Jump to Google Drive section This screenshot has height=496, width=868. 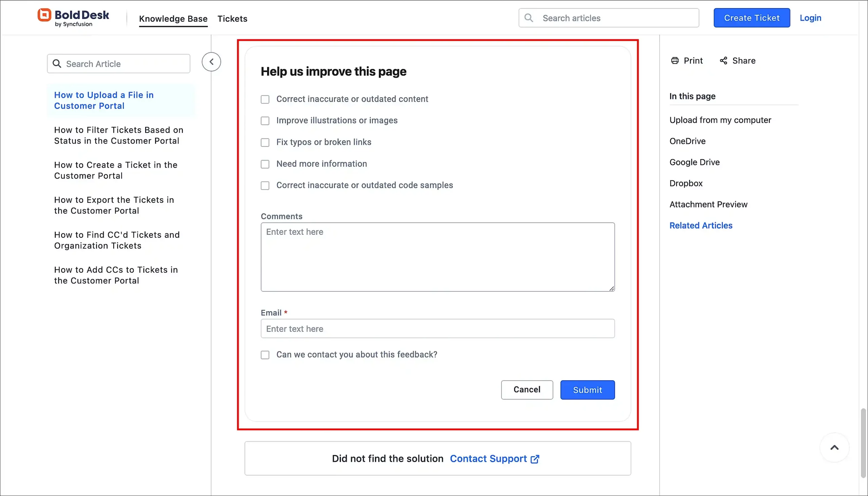(x=694, y=162)
